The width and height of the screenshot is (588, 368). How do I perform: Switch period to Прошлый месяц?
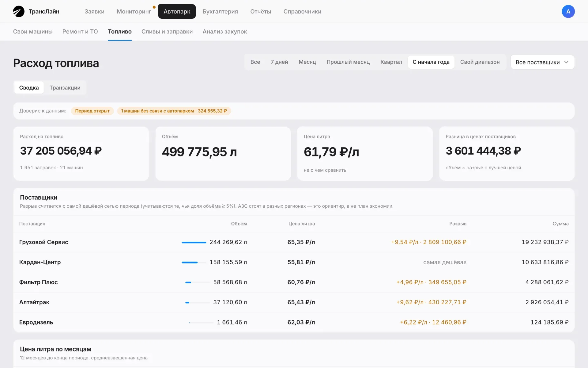[348, 62]
